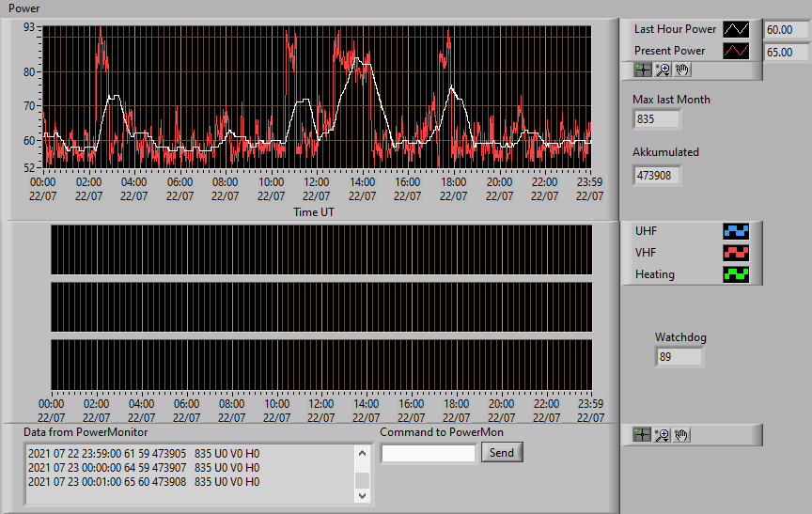Open the Heating green plot style swatch

coord(736,274)
